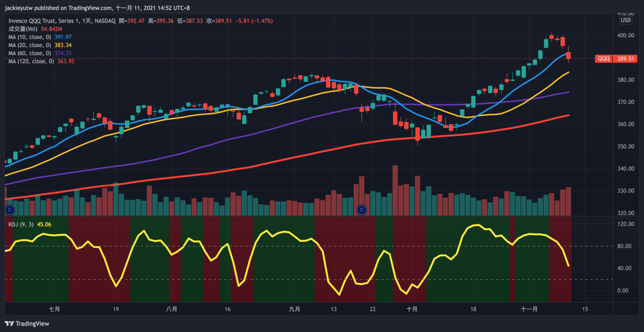Open the USD currency selector
Viewport: 644px width, 332px height.
coord(625,21)
